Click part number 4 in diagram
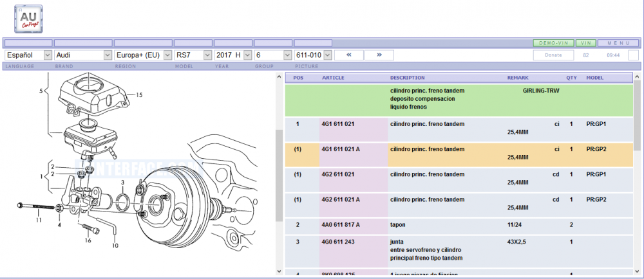The width and height of the screenshot is (644, 279). click(59, 224)
